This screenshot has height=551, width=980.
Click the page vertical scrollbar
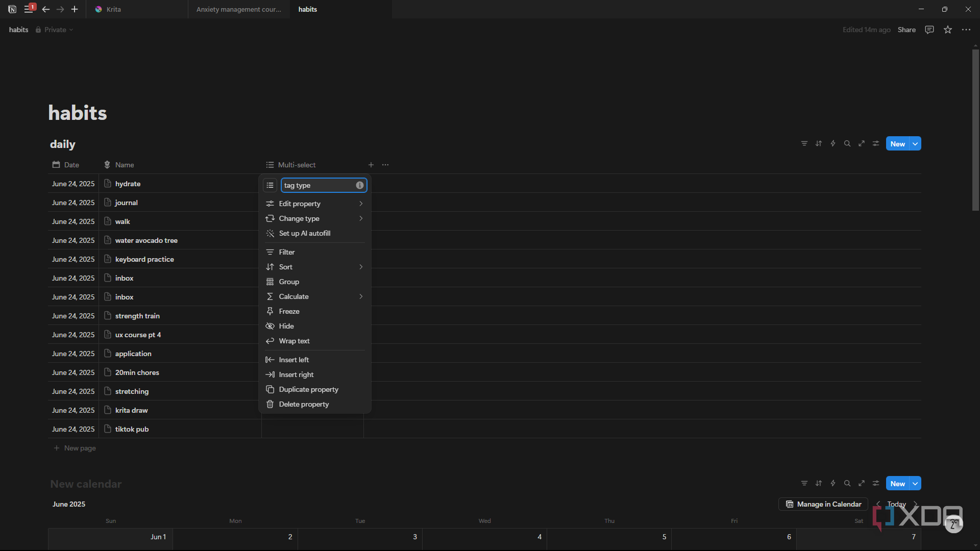[x=975, y=130]
